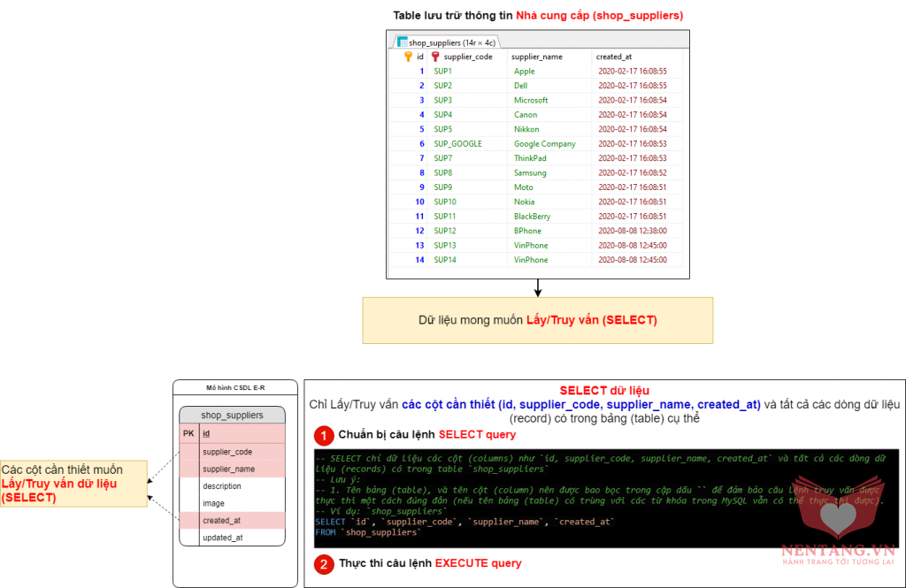Click the yellow primary key icon beside id
The image size is (906, 588).
point(408,57)
